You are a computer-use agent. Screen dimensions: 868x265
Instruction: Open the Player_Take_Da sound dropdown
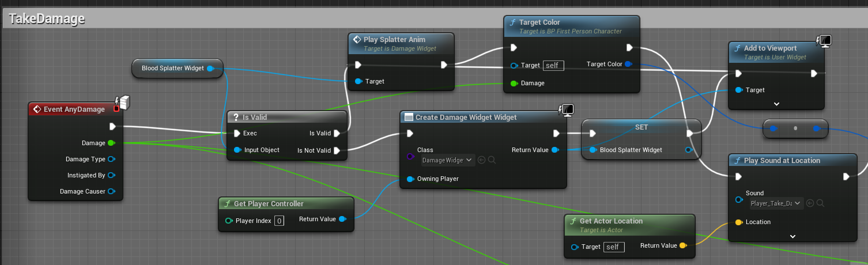(777, 203)
